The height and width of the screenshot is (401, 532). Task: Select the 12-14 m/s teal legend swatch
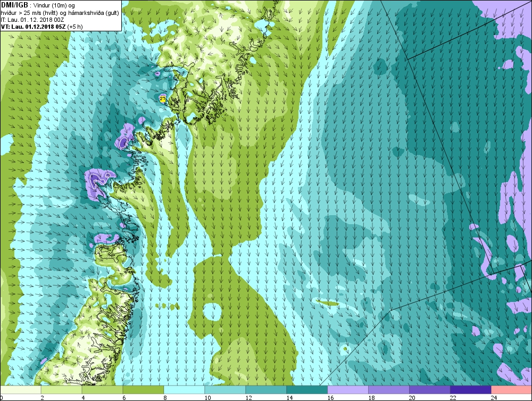click(266, 390)
